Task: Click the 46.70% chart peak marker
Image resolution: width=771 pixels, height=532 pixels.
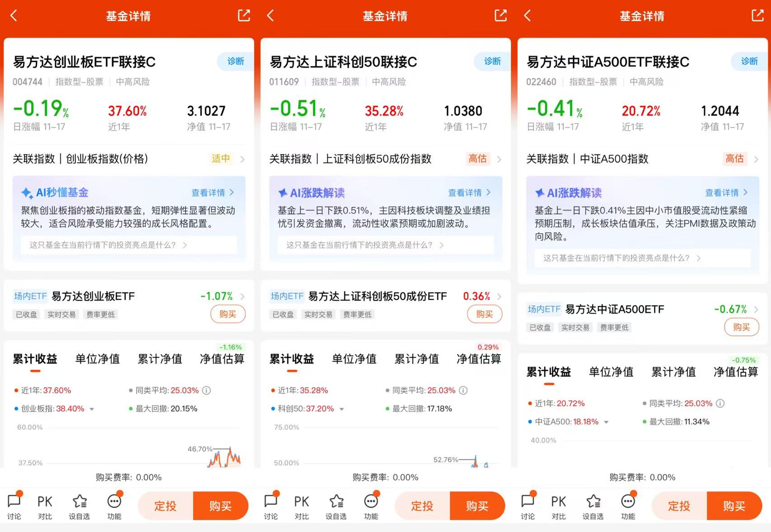Action: pos(200,449)
